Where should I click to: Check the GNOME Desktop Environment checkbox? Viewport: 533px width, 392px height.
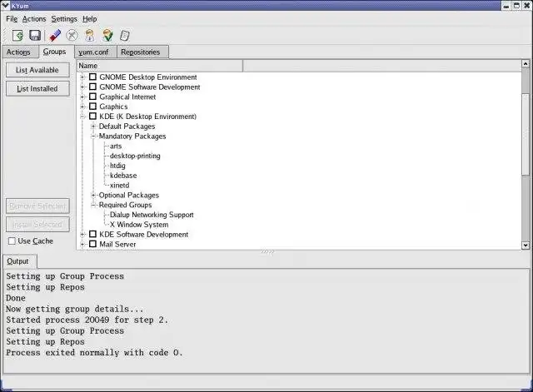tap(92, 77)
